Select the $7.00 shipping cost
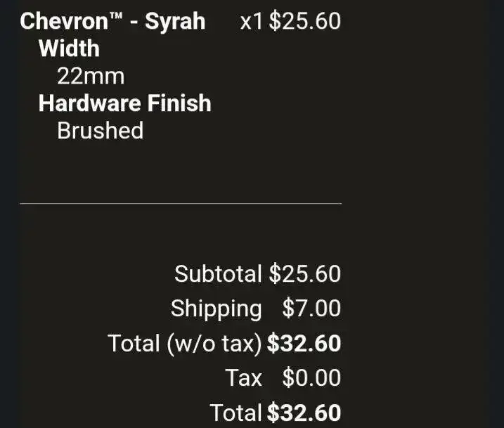 coord(311,308)
